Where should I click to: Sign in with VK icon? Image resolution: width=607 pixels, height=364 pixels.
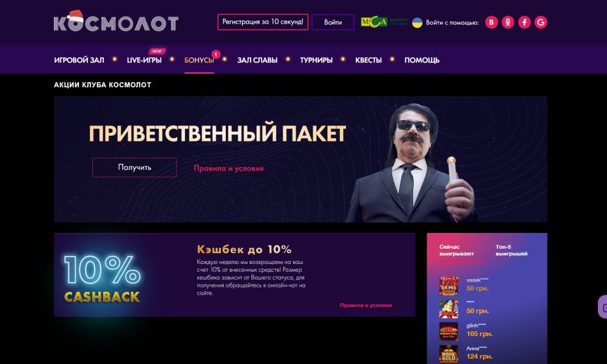[x=491, y=22]
